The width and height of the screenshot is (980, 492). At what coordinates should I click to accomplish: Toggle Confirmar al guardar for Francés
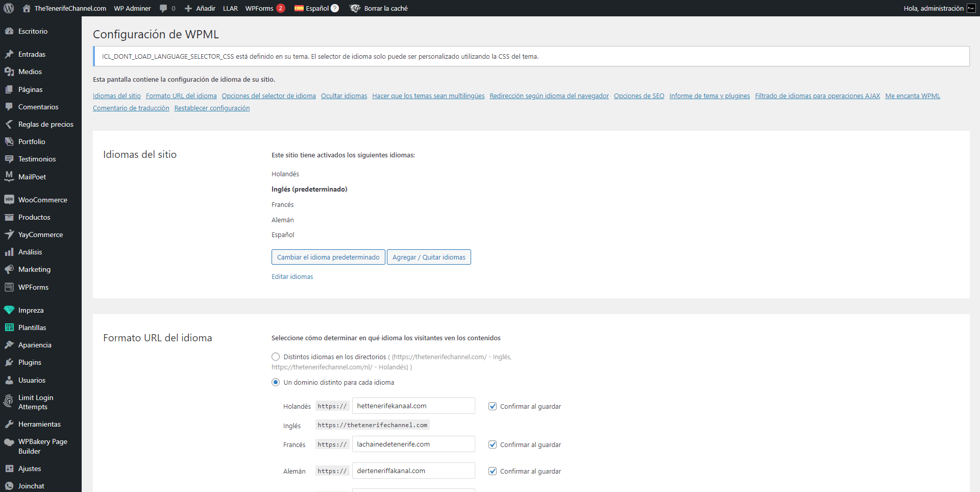click(x=493, y=444)
